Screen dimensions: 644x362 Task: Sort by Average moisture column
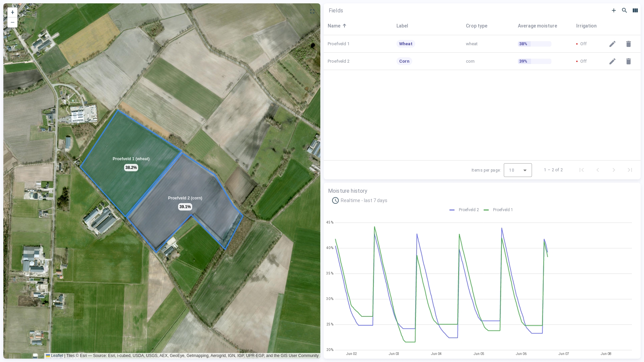(x=537, y=26)
